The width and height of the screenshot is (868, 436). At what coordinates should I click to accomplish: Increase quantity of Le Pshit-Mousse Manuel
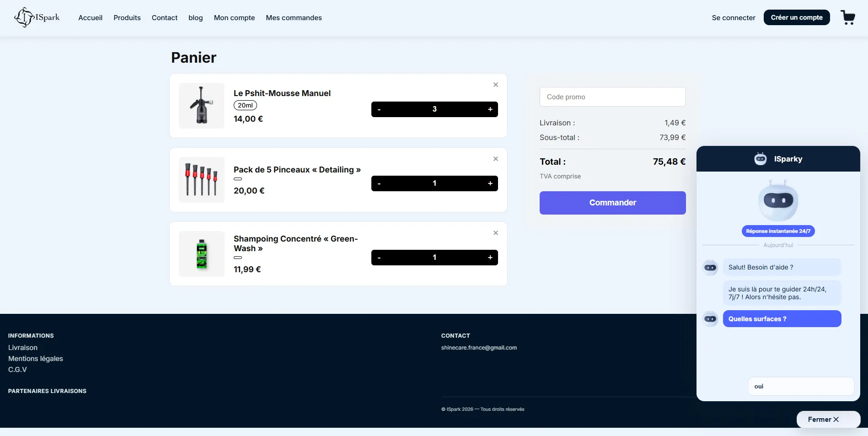click(x=489, y=109)
